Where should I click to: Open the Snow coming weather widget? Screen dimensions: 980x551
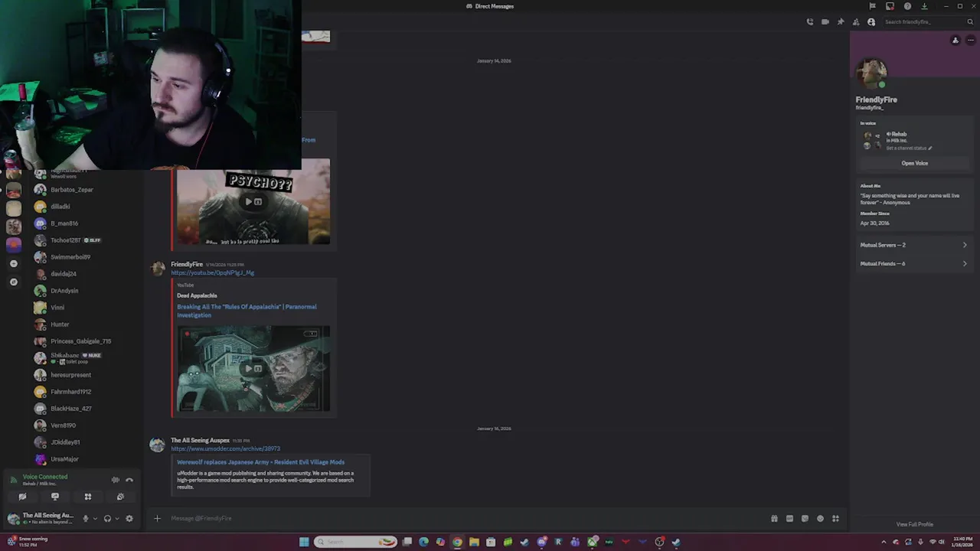[28, 541]
